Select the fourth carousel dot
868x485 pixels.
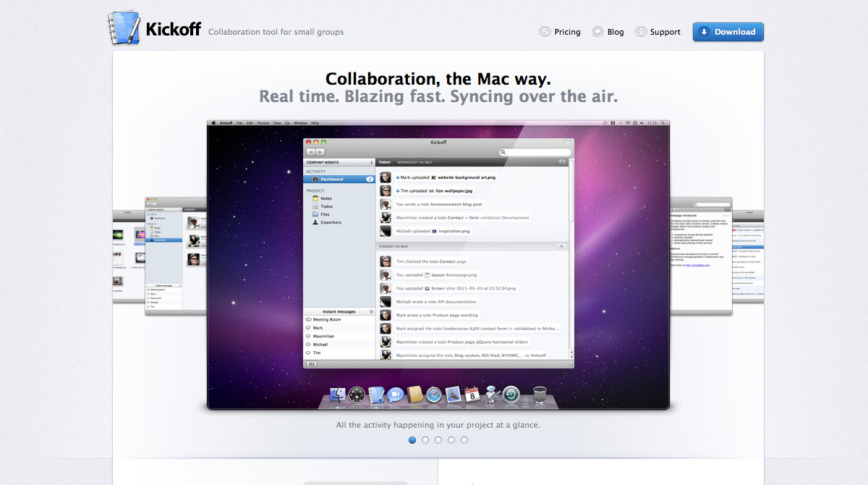pos(451,439)
